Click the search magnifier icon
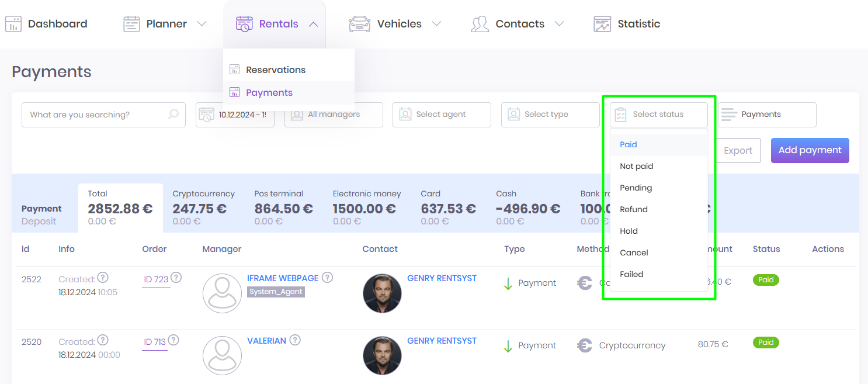 tap(173, 115)
